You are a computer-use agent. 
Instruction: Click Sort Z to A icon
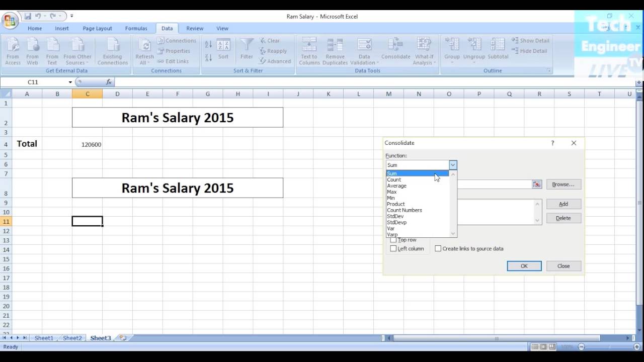point(208,57)
